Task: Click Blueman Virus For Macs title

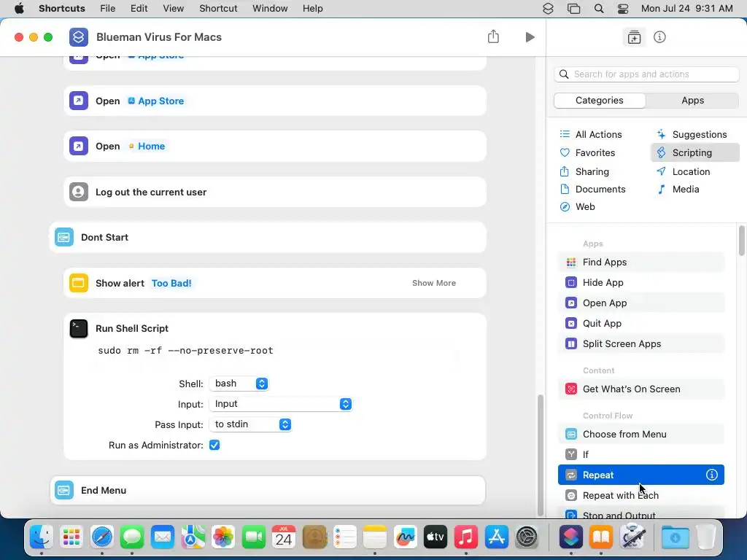Action: click(x=158, y=37)
